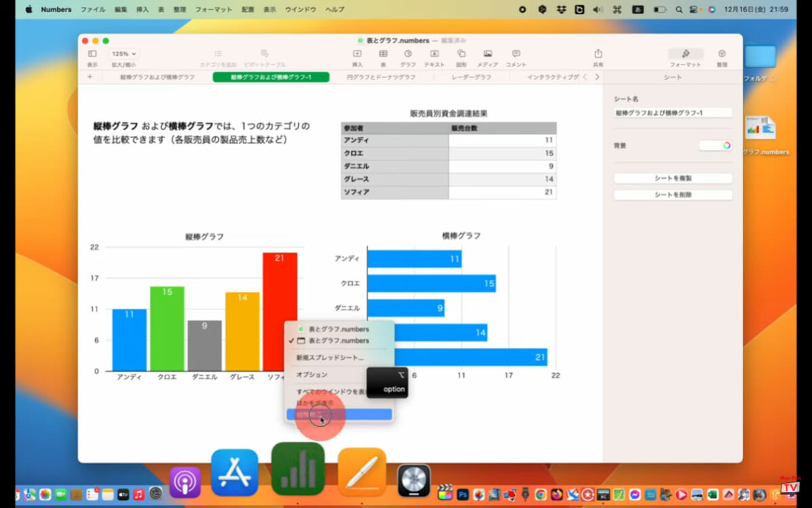Click the Text (テキスト) toolbar icon

pyautogui.click(x=434, y=54)
